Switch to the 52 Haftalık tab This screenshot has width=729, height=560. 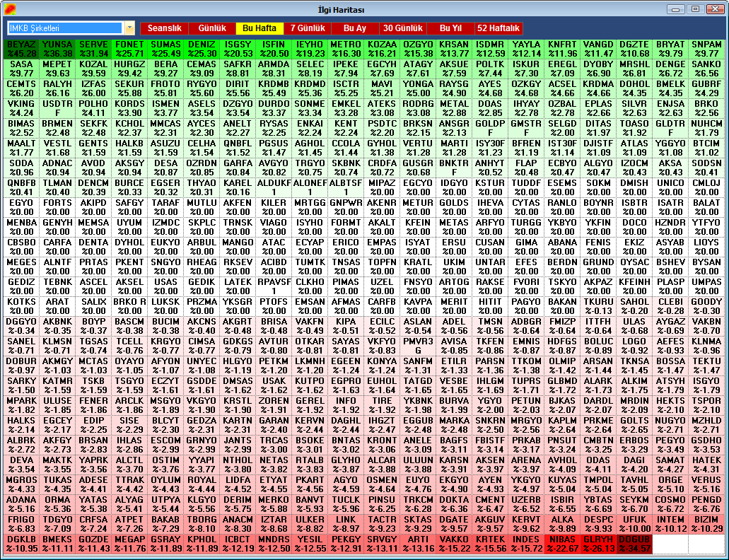pyautogui.click(x=498, y=28)
